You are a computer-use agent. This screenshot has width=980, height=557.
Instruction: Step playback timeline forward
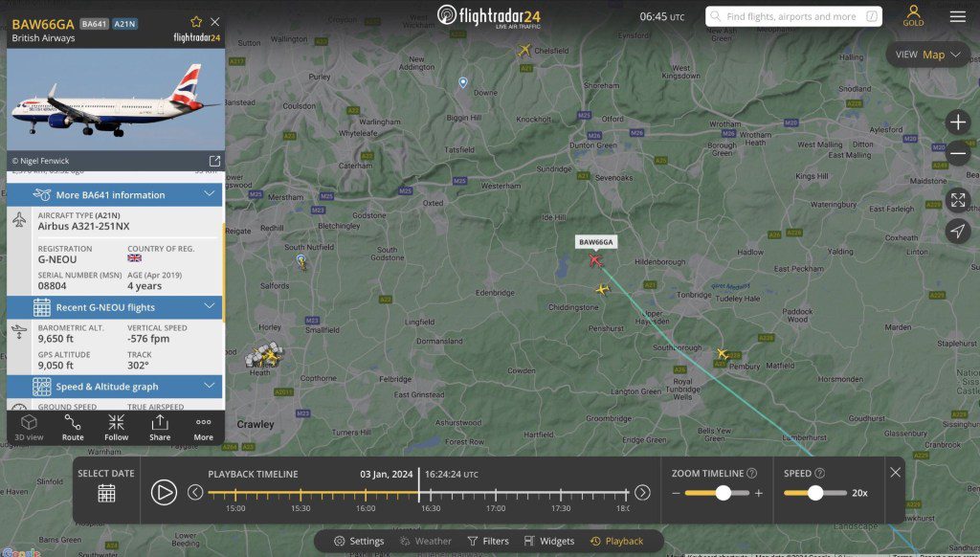tap(642, 493)
